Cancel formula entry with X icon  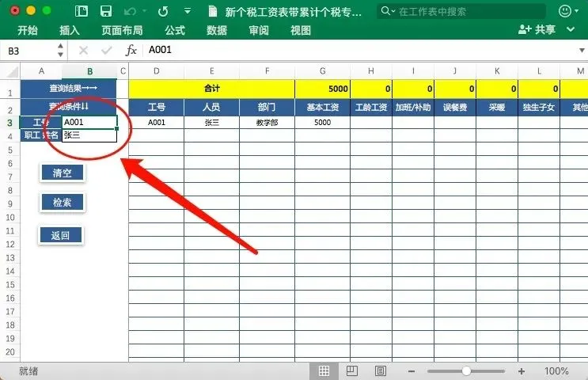(83, 50)
